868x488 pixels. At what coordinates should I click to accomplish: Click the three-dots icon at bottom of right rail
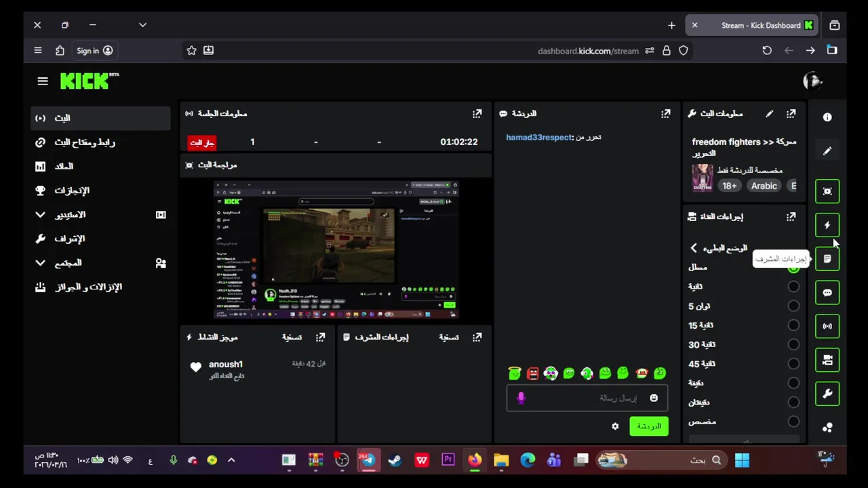827,428
